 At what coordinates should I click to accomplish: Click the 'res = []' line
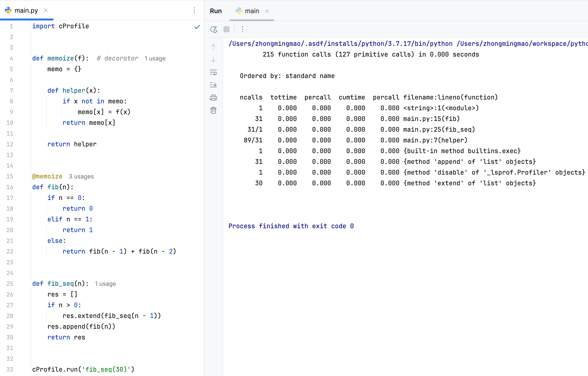[x=63, y=294]
